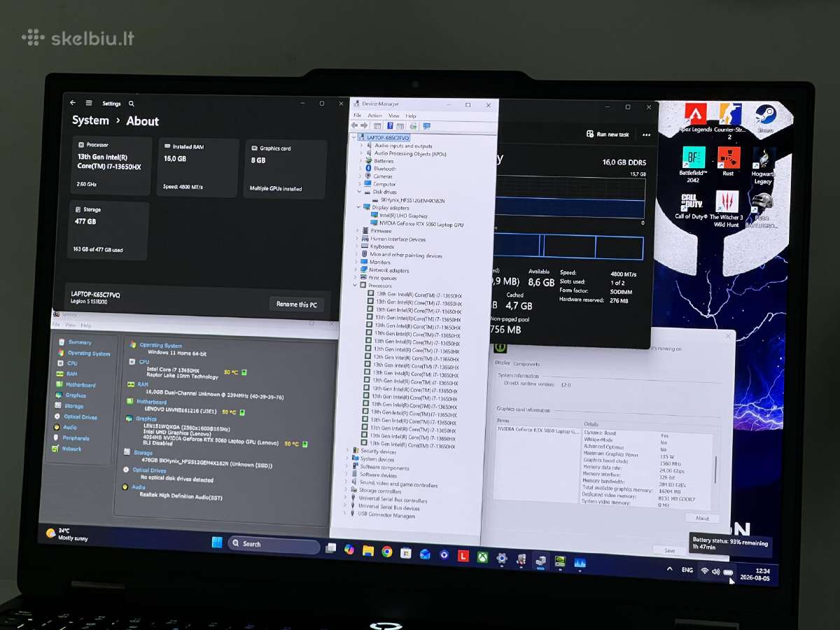Click About button in NVIDIA system information
The image size is (840, 630).
[x=702, y=519]
